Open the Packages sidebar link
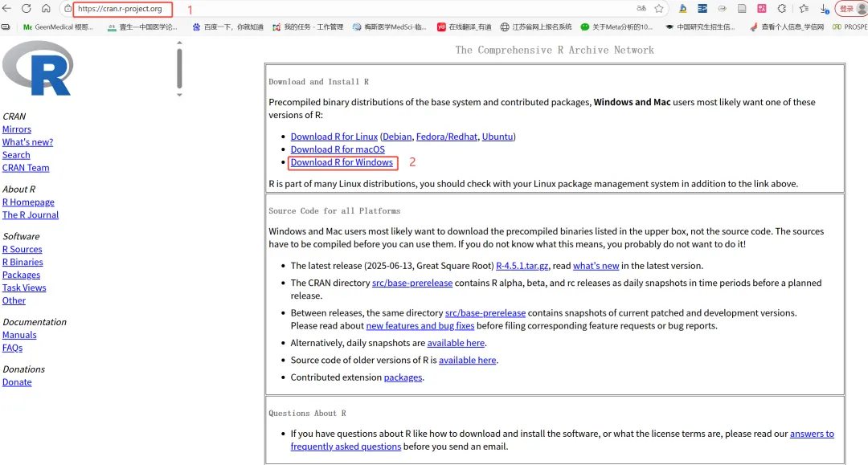Viewport: 868px width, 465px height. click(21, 275)
